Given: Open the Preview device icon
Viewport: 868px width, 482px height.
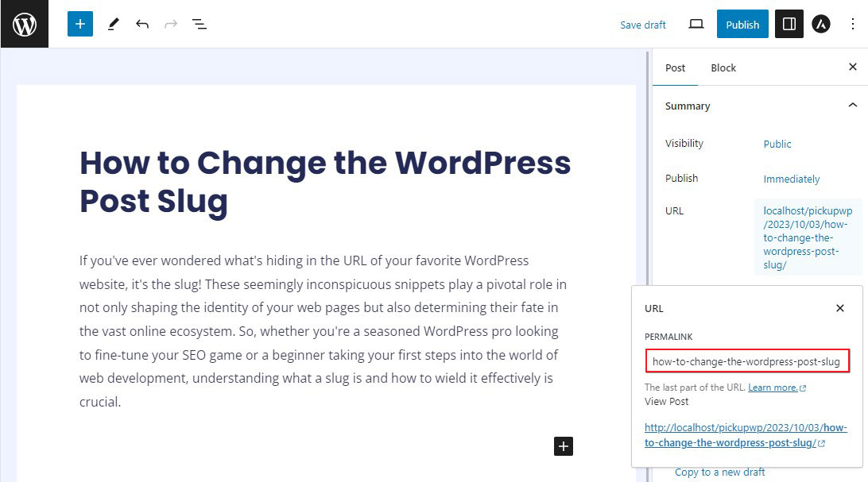Looking at the screenshot, I should 696,24.
